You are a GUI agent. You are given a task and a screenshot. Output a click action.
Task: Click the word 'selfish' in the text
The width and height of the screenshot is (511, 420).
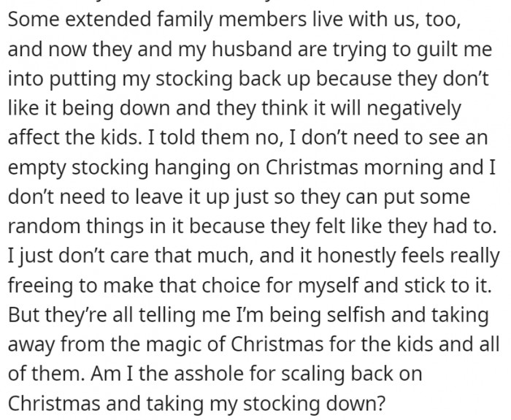pyautogui.click(x=356, y=314)
